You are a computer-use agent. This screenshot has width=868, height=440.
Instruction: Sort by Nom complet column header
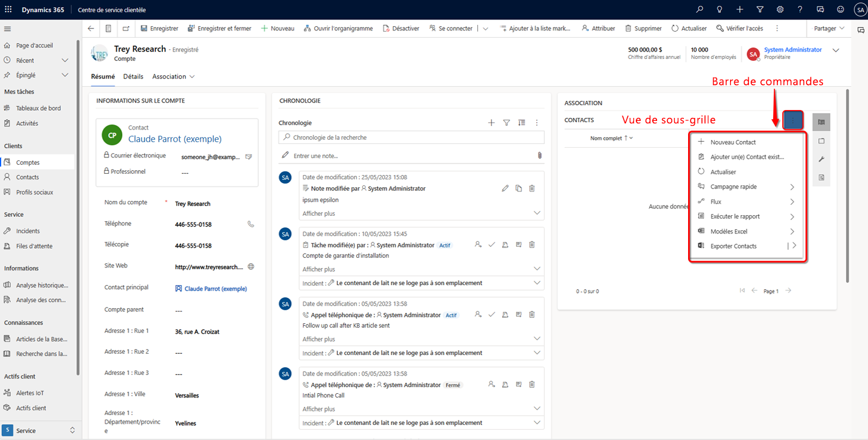611,139
